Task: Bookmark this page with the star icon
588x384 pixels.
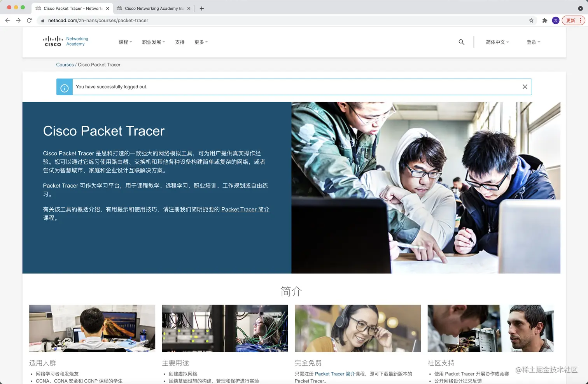Action: [x=531, y=20]
